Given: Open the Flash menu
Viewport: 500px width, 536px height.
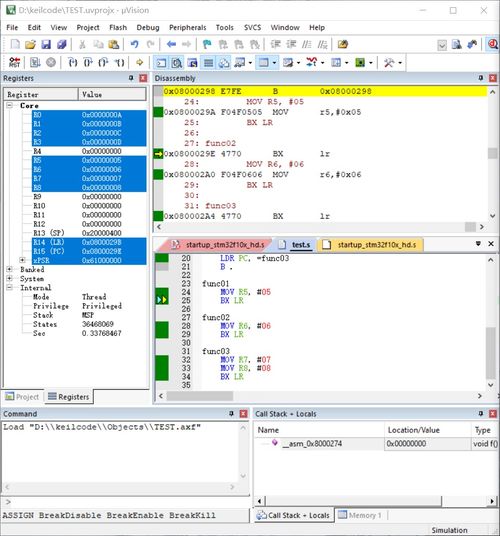Looking at the screenshot, I should [118, 28].
